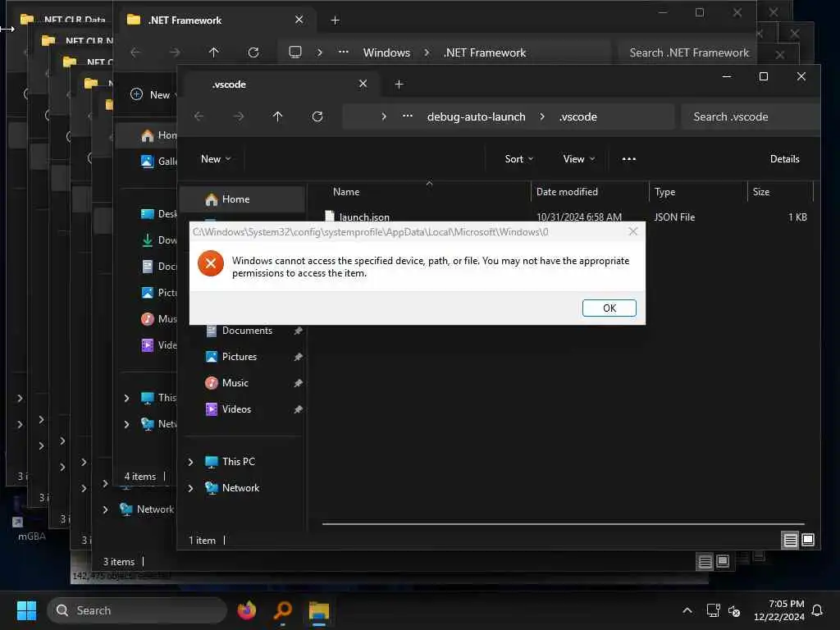Switch to details list view in .vscode window

tap(790, 540)
